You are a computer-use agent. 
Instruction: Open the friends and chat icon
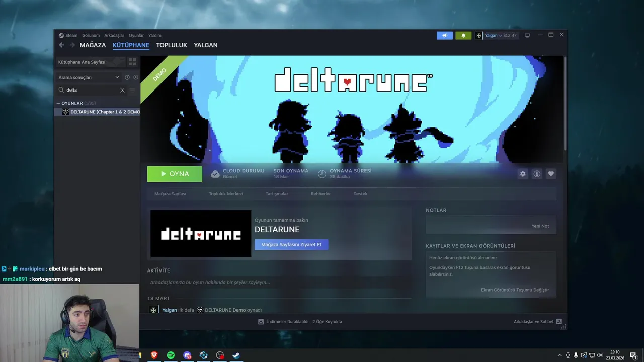click(x=559, y=322)
